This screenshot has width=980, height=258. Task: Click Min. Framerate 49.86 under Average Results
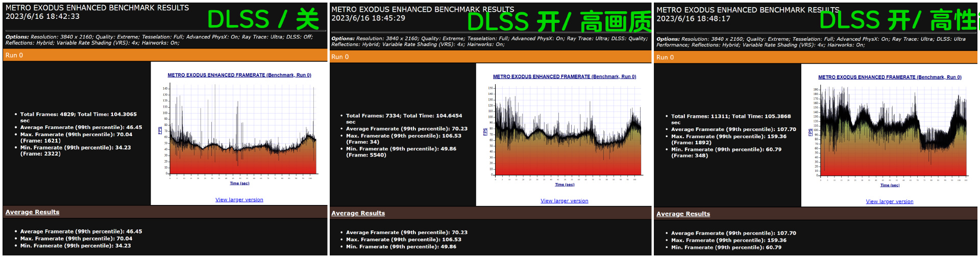(401, 247)
